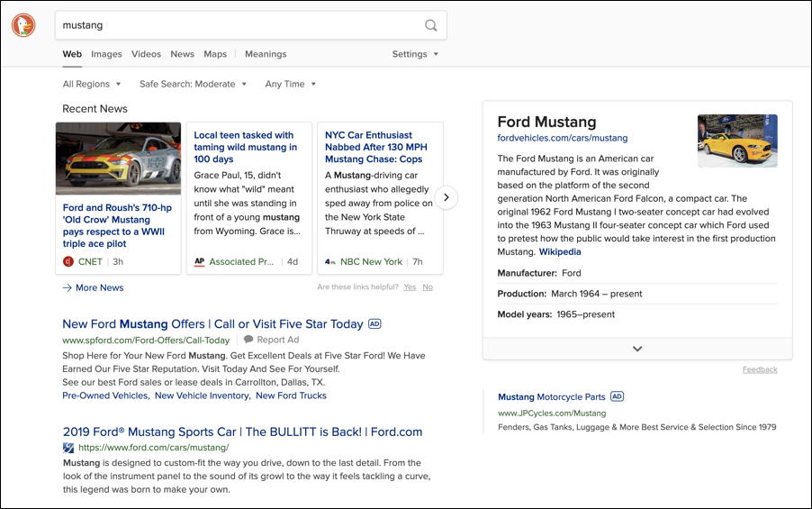Viewport: 812px width, 509px height.
Task: Switch to the Images tab
Action: click(x=106, y=54)
